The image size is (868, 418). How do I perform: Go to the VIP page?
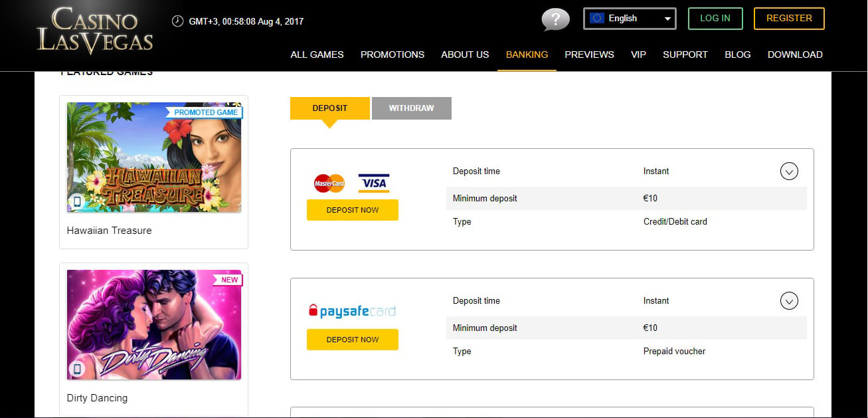click(638, 54)
